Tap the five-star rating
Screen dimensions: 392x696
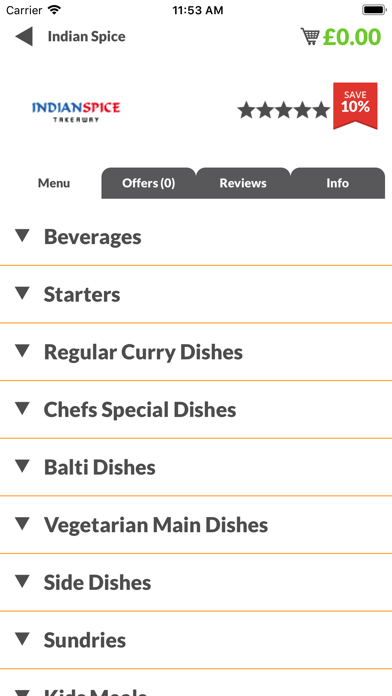click(283, 110)
